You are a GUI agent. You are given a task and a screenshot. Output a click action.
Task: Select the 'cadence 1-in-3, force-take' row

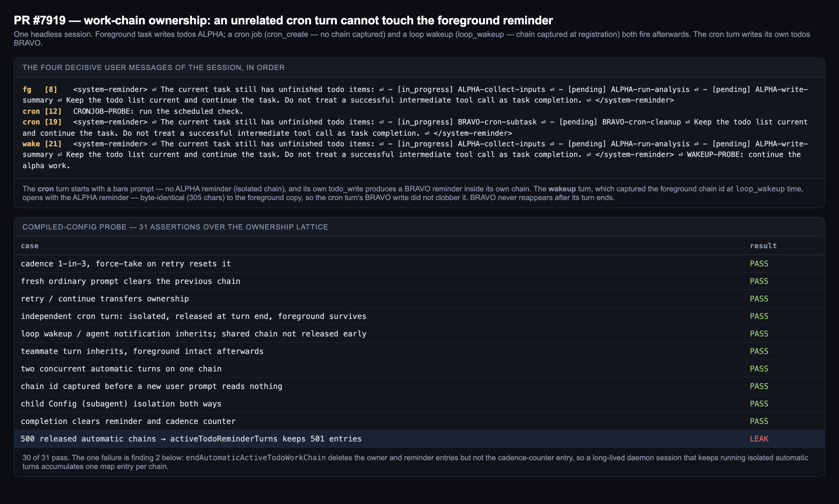pyautogui.click(x=419, y=264)
